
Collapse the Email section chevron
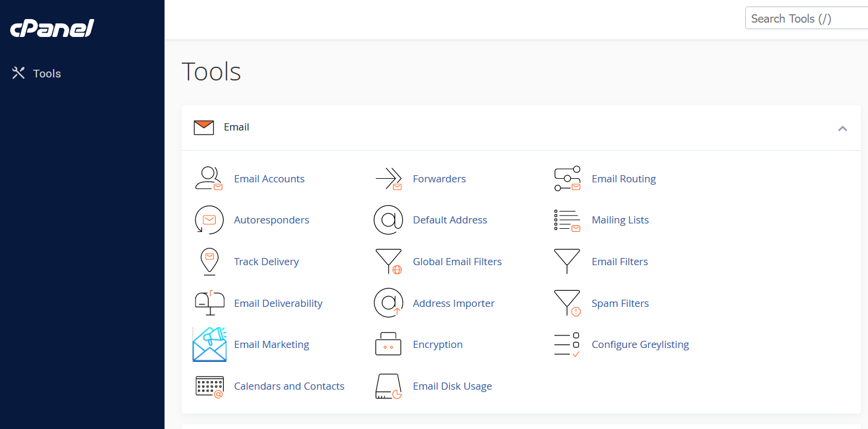(x=842, y=128)
